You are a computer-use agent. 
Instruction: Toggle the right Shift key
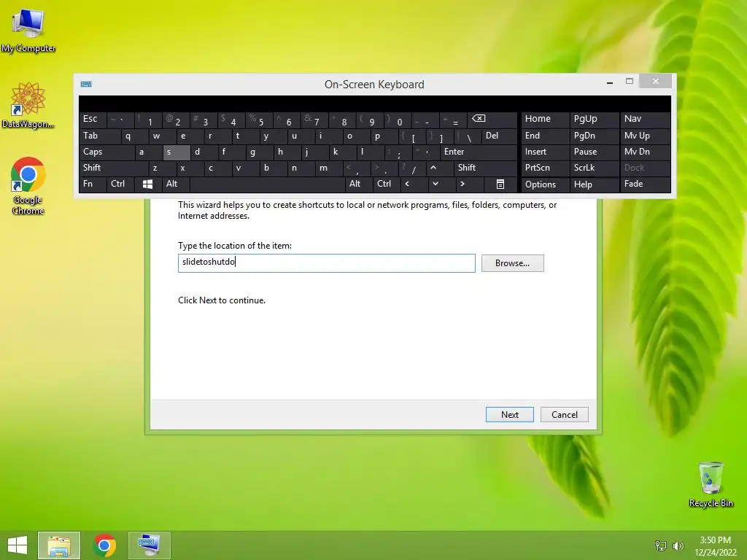486,168
